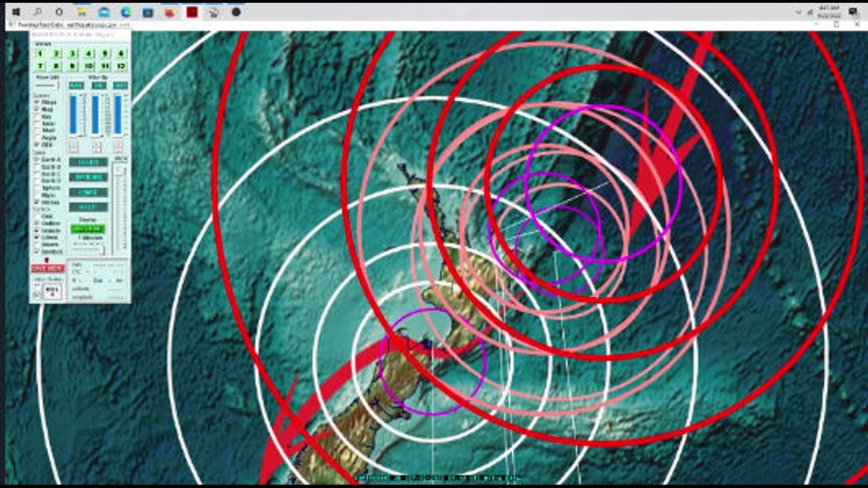Screen dimensions: 868x488
Task: Toggle the DEX checkbox
Action: (x=37, y=144)
